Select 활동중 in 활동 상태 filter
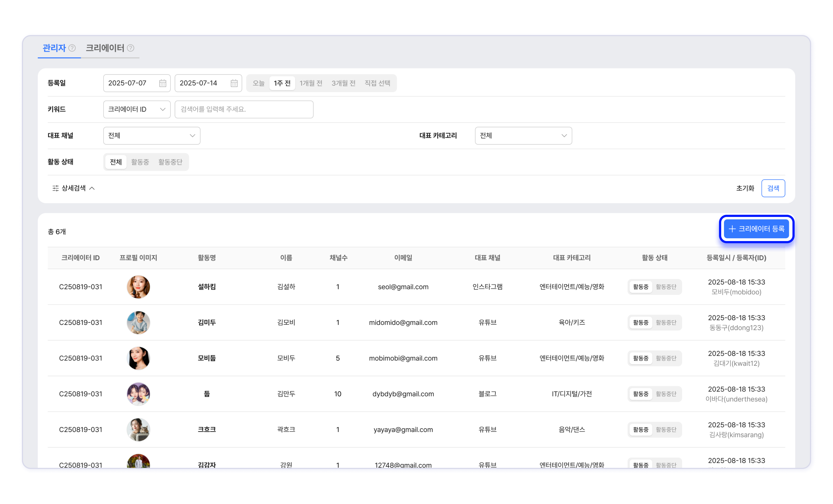Screen dimensions: 833x504 pos(140,162)
